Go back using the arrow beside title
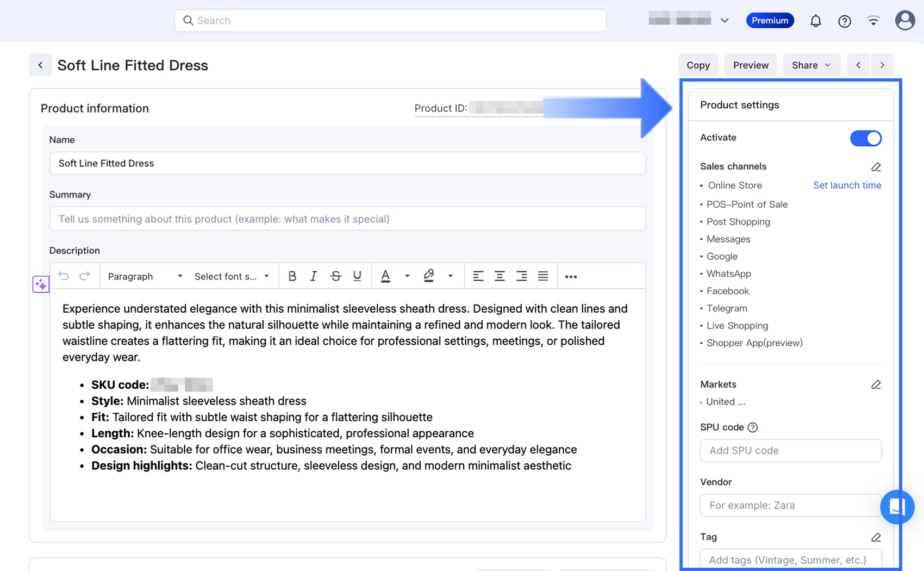This screenshot has width=924, height=571. click(x=40, y=65)
